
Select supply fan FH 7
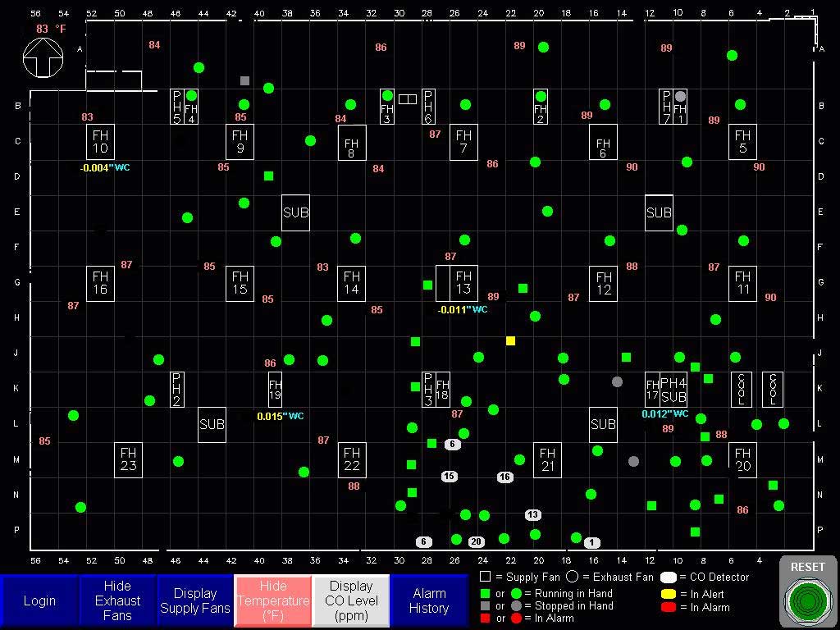pos(464,142)
